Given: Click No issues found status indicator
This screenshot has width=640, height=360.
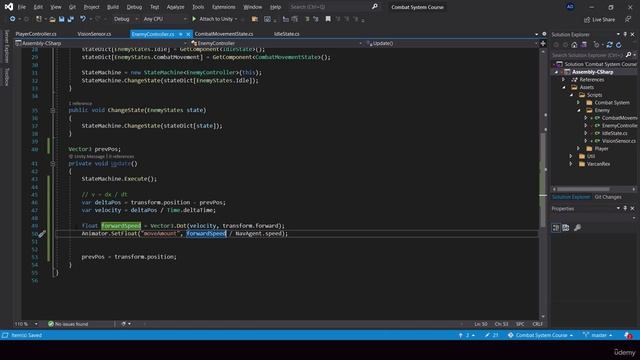Looking at the screenshot, I should coord(68,324).
